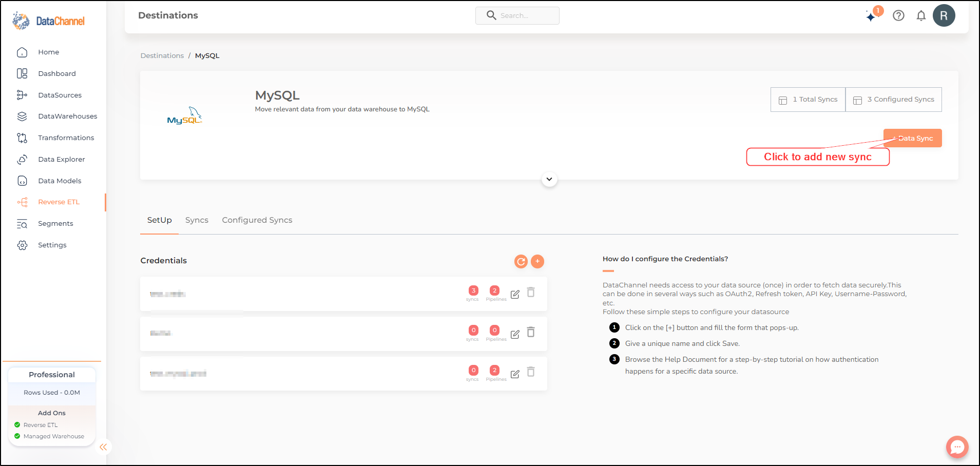
Task: Open the notifications bell icon
Action: pyautogui.click(x=921, y=16)
